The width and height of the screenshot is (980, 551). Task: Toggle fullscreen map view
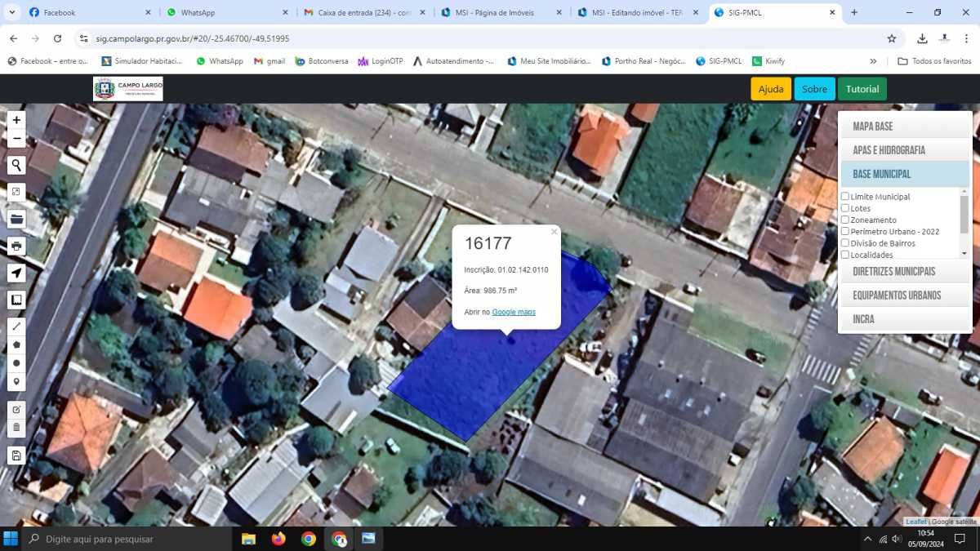pos(16,193)
